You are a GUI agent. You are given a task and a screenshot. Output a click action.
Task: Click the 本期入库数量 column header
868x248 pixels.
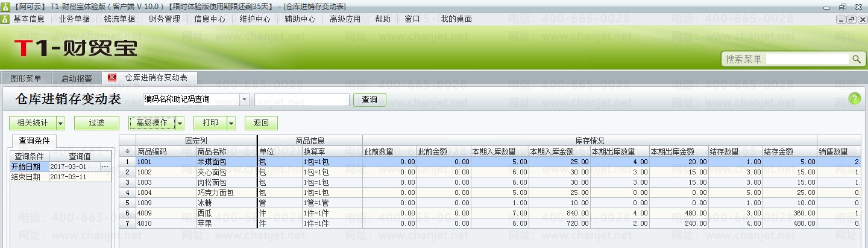pyautogui.click(x=500, y=151)
